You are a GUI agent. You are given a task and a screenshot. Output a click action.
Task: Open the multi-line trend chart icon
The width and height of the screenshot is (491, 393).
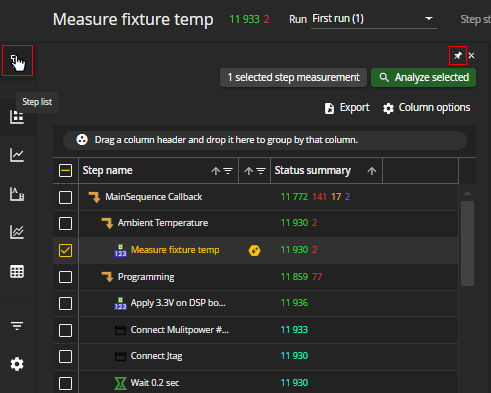click(x=17, y=232)
